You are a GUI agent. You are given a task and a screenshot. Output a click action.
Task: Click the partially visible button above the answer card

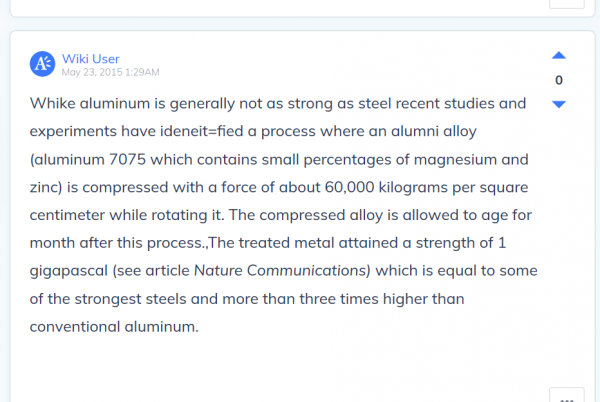point(567,3)
